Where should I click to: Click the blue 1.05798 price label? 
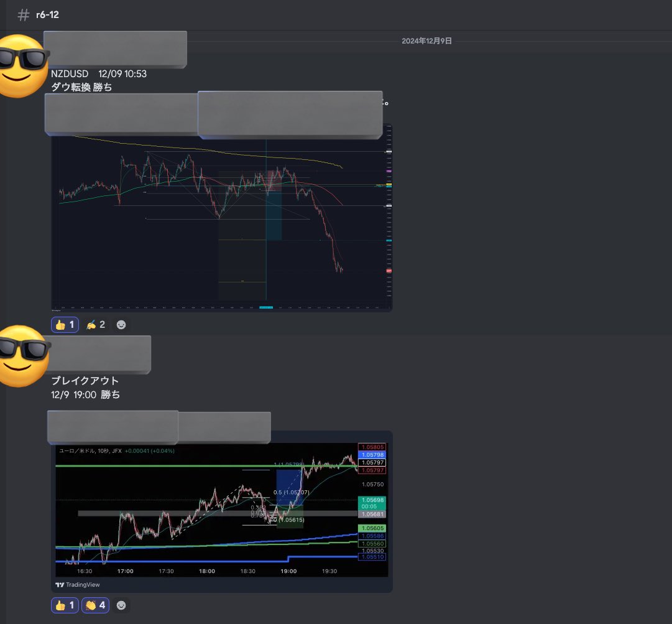point(372,455)
